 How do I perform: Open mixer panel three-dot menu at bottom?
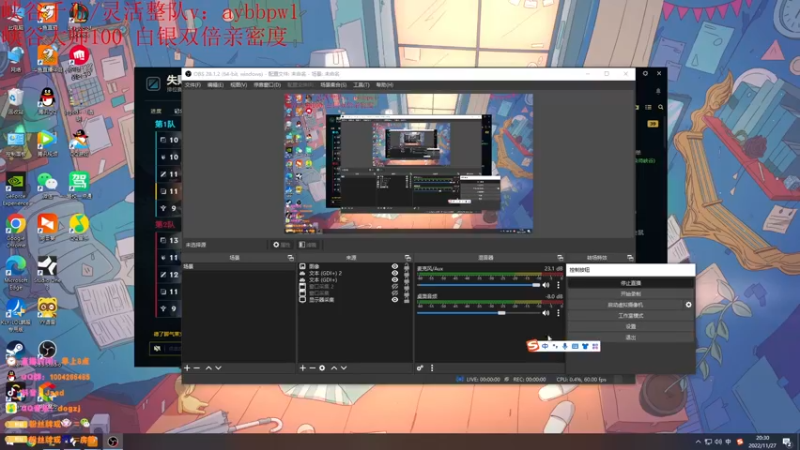tap(432, 368)
